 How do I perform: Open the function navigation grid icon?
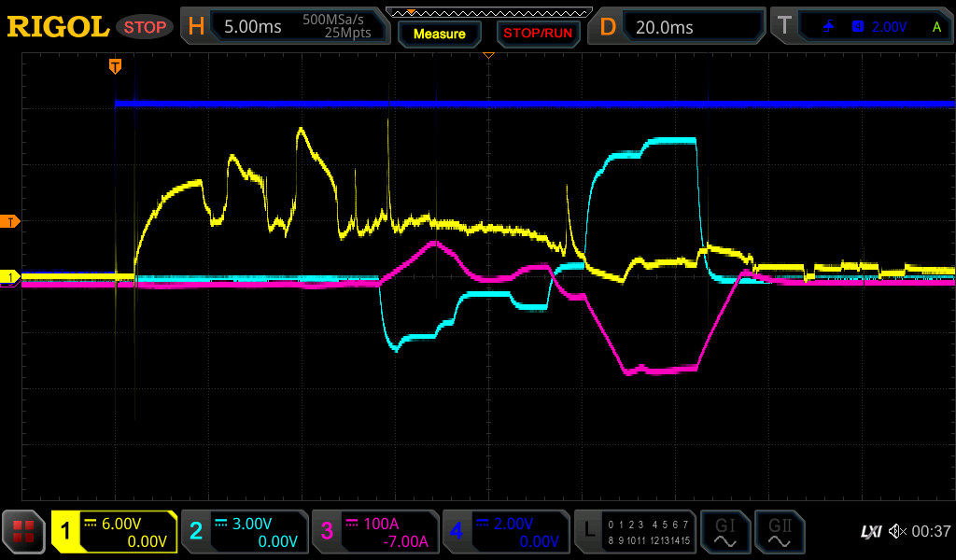[x=23, y=532]
